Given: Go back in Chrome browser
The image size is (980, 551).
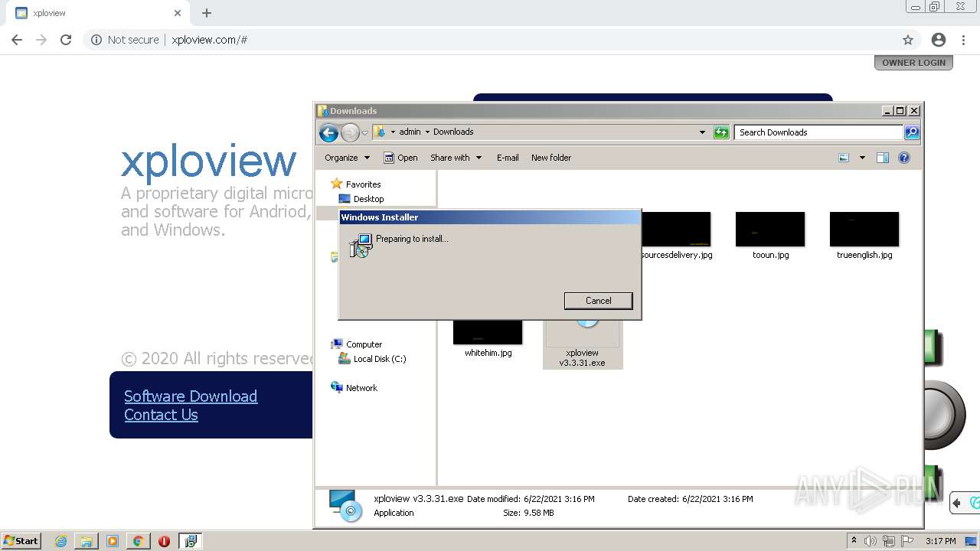Looking at the screenshot, I should click(x=17, y=40).
